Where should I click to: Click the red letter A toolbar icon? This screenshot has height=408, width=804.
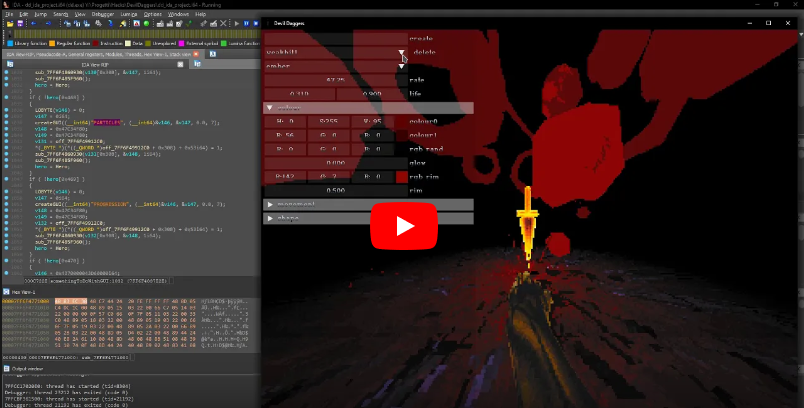pos(137,24)
